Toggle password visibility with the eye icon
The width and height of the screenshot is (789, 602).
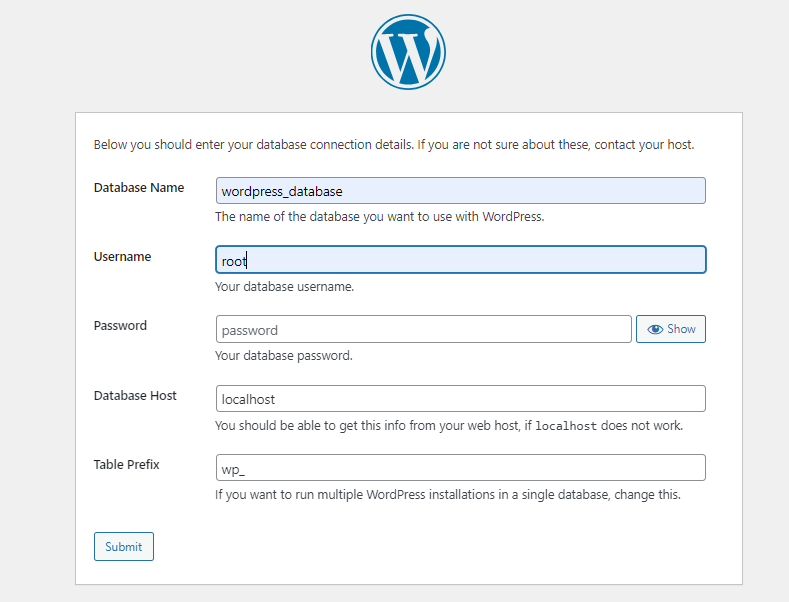671,329
